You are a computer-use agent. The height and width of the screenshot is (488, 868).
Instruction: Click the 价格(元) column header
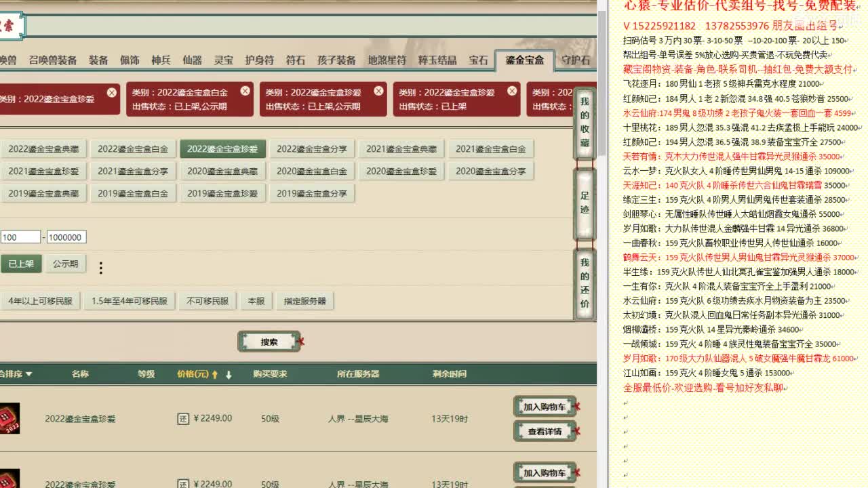coord(193,373)
